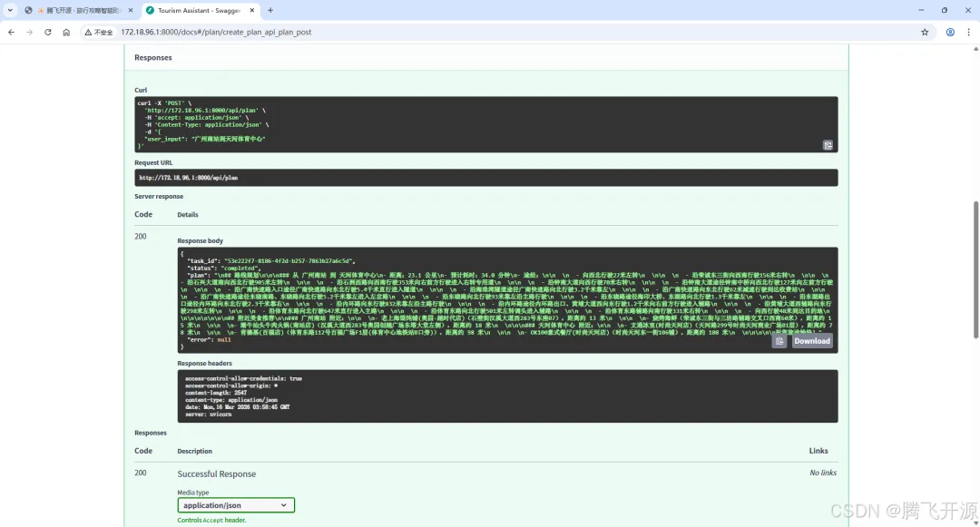The height and width of the screenshot is (527, 980).
Task: Click the content-length response header line
Action: pyautogui.click(x=216, y=393)
